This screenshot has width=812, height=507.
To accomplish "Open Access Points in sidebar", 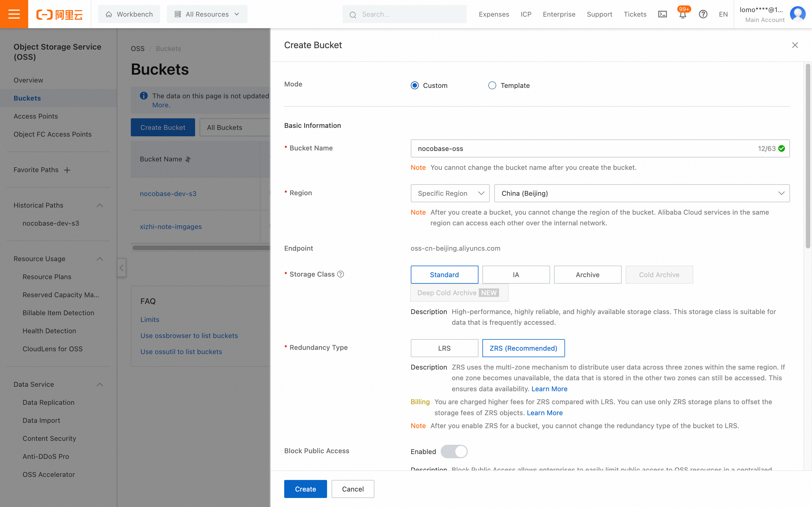I will pos(36,116).
